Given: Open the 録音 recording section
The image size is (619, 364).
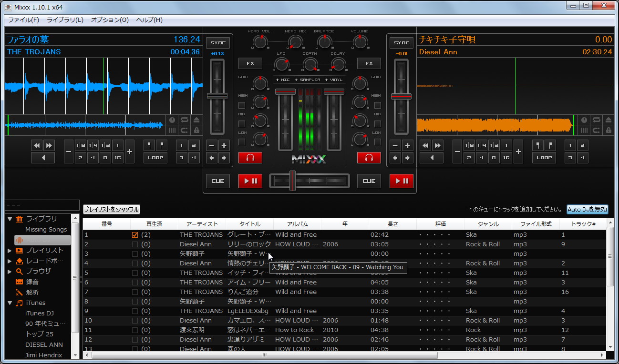Looking at the screenshot, I should (32, 282).
